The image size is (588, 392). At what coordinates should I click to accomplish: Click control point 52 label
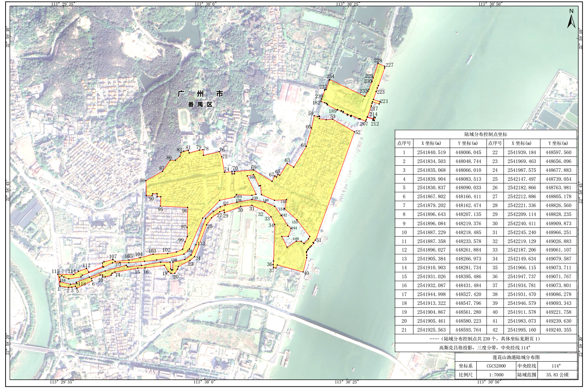pyautogui.click(x=357, y=132)
